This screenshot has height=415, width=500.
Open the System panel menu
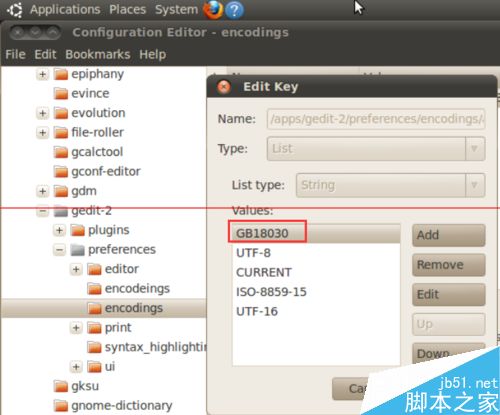click(176, 10)
